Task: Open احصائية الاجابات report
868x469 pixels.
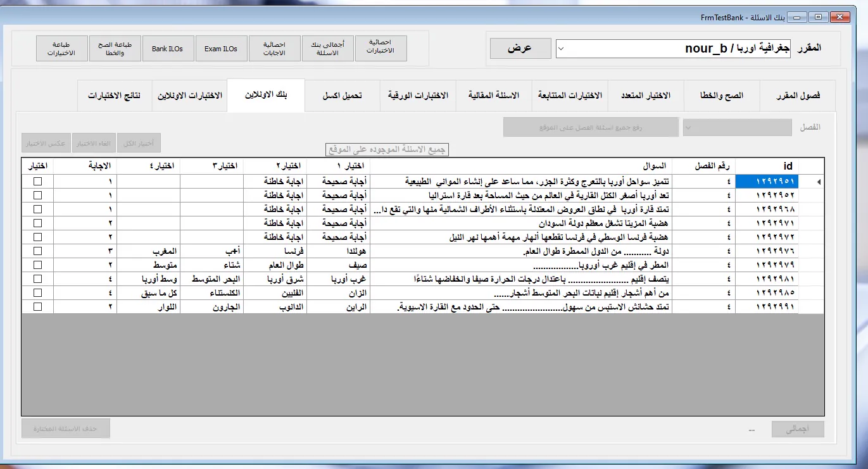Action: [274, 48]
